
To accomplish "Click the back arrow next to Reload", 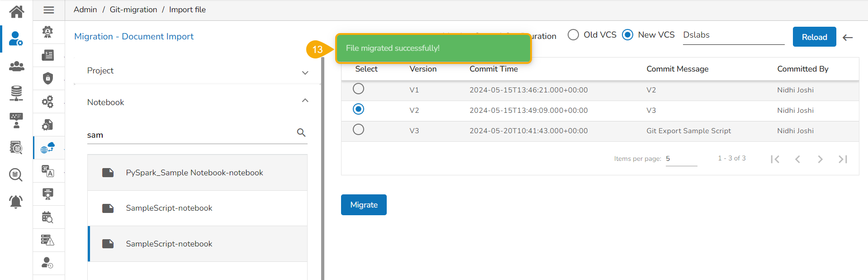I will [x=848, y=38].
